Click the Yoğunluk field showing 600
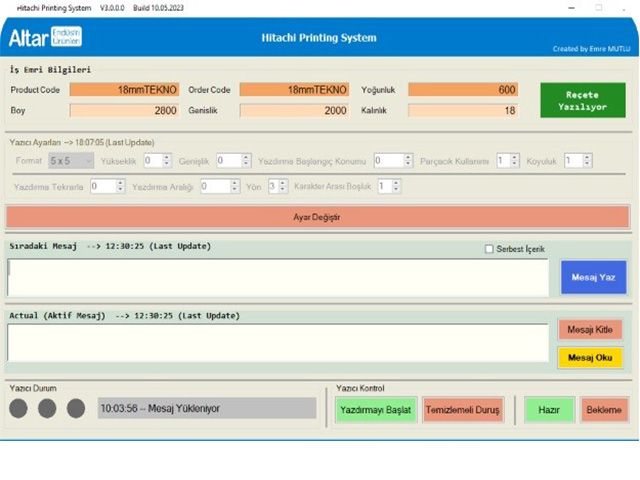This screenshot has width=640, height=480. pos(463,90)
